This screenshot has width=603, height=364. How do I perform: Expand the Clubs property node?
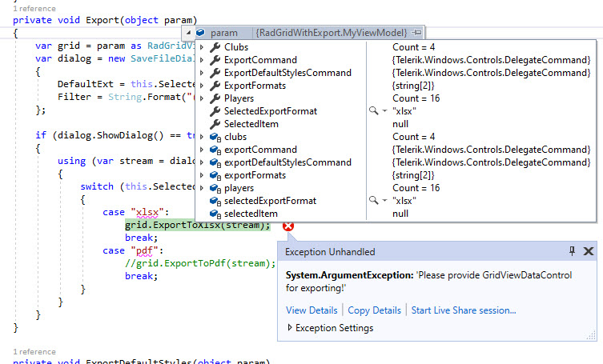(x=202, y=47)
